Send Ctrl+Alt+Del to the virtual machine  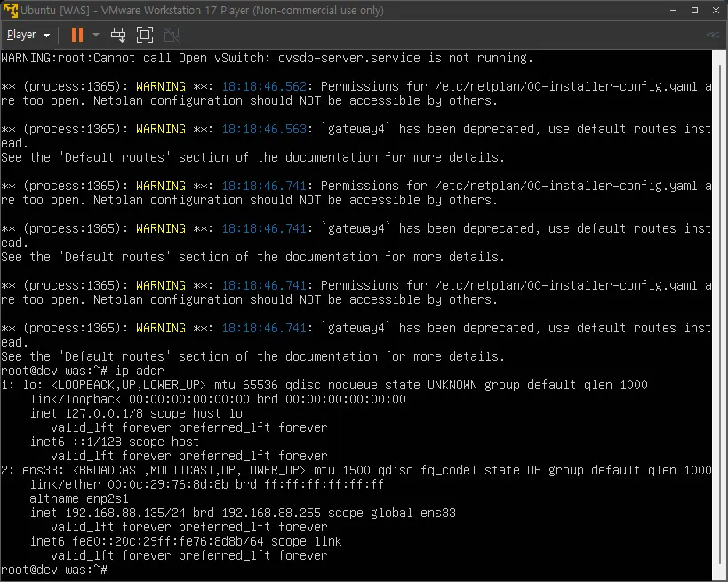[x=118, y=35]
